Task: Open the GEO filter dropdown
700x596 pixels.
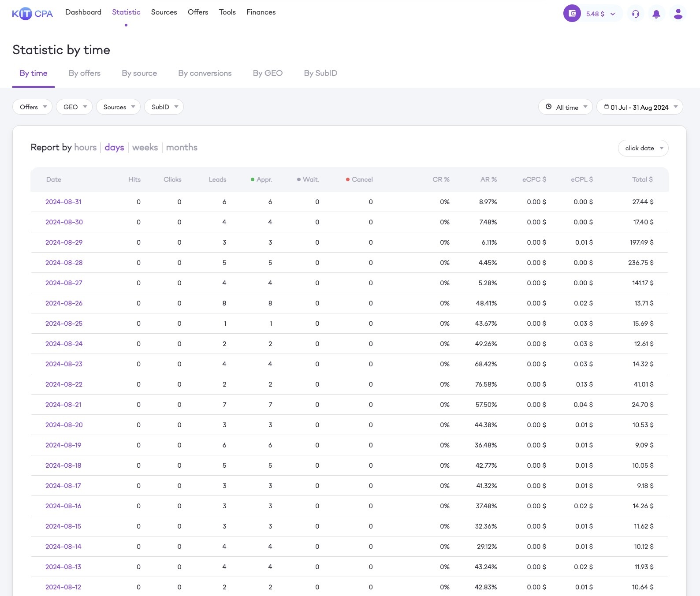Action: pos(74,107)
